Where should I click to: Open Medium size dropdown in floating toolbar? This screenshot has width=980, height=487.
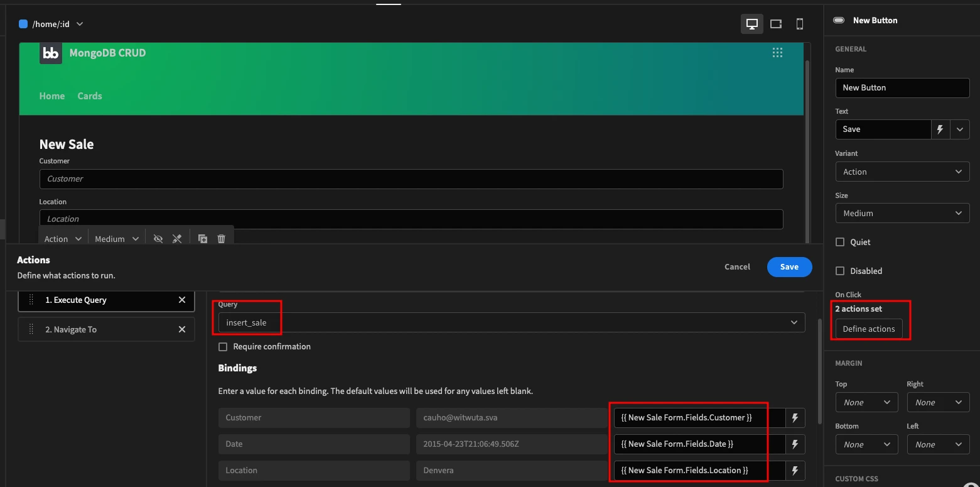point(117,239)
